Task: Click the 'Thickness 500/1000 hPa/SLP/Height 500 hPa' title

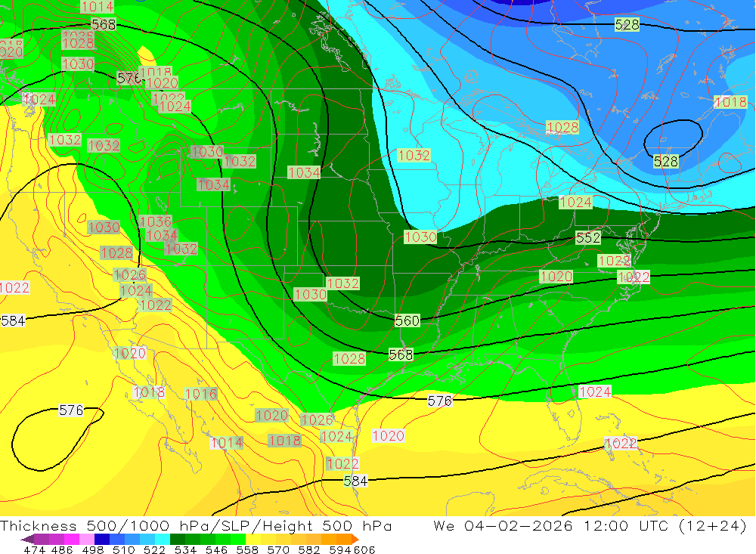Action: (196, 525)
